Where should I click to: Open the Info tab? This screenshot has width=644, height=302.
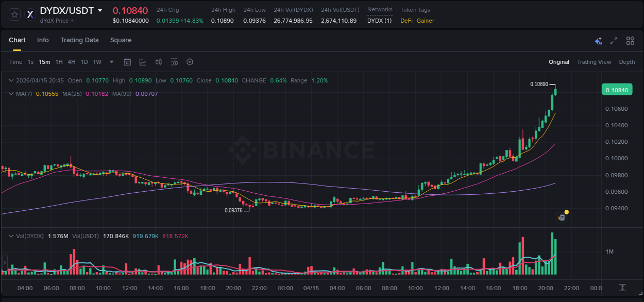(43, 40)
